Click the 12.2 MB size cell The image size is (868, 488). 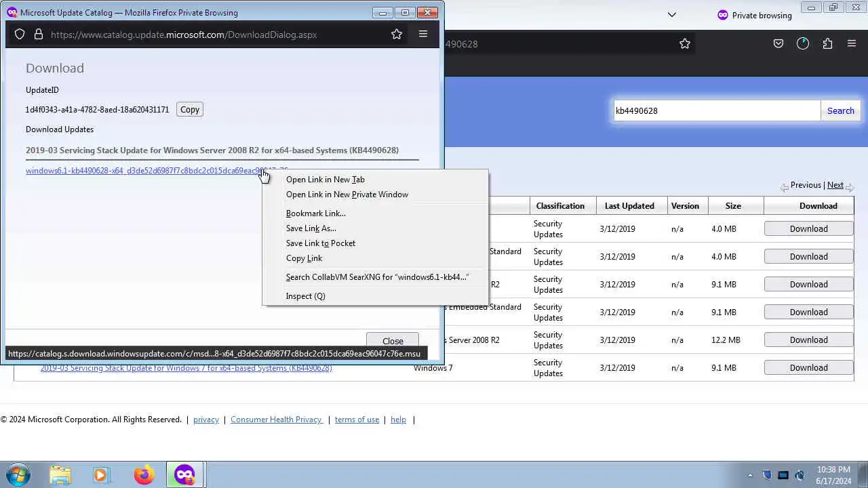tap(726, 340)
